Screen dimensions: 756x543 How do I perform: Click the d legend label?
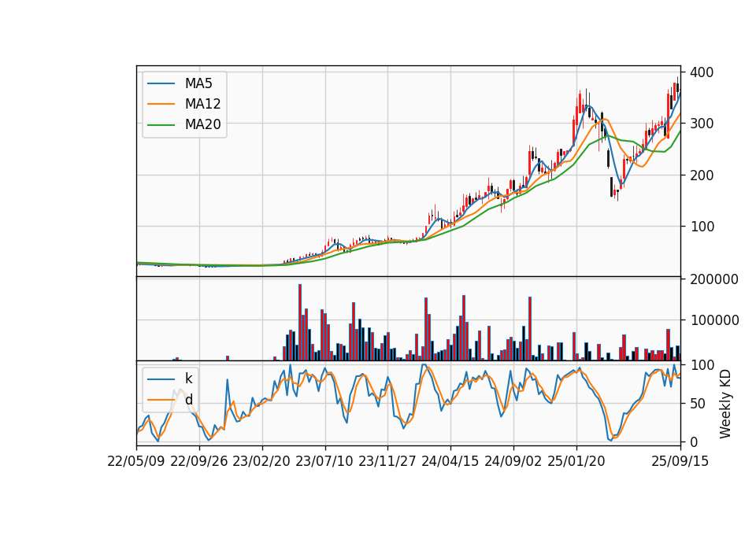coord(188,400)
